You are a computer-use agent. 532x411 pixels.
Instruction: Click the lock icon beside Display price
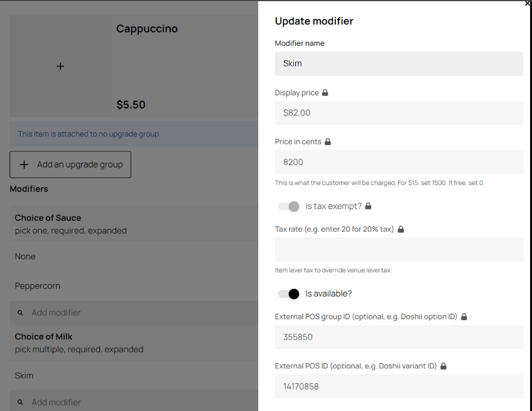tap(326, 92)
